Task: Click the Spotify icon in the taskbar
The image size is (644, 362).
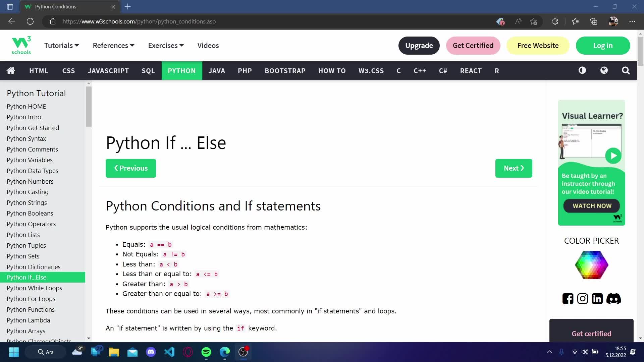Action: [x=207, y=352]
